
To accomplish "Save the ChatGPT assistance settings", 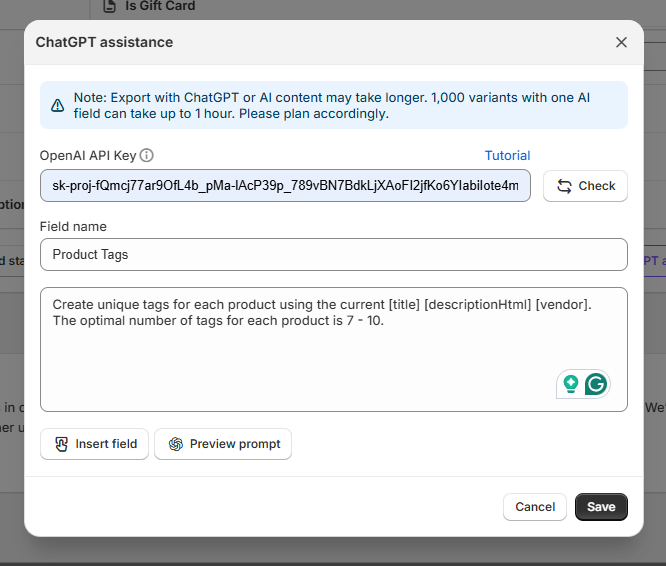I will point(601,507).
